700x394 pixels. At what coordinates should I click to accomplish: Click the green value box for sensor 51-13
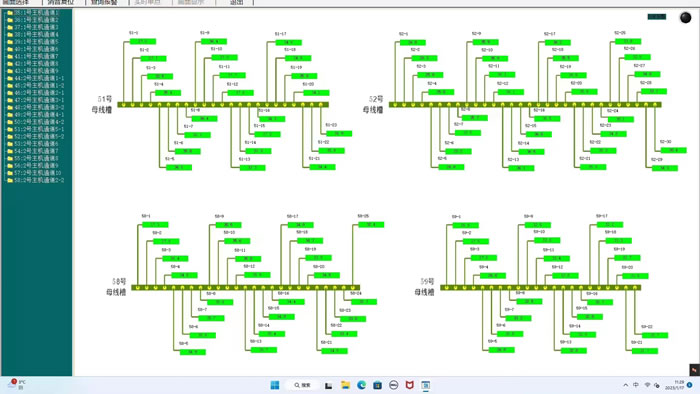click(x=253, y=168)
